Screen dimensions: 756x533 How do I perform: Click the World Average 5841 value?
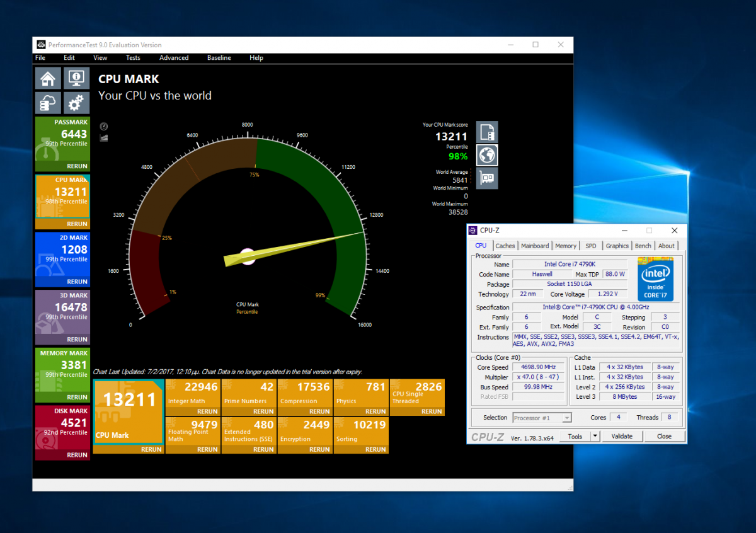[x=460, y=180]
